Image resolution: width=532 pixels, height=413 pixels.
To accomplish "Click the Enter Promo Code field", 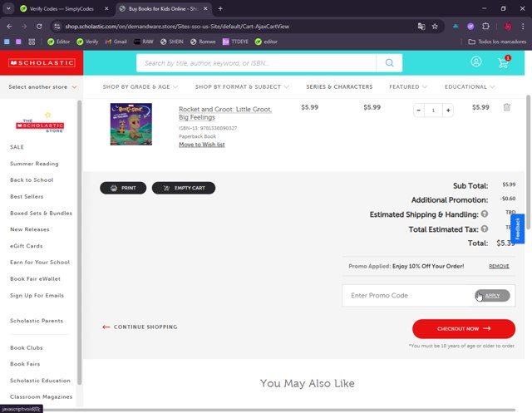I will pos(408,295).
